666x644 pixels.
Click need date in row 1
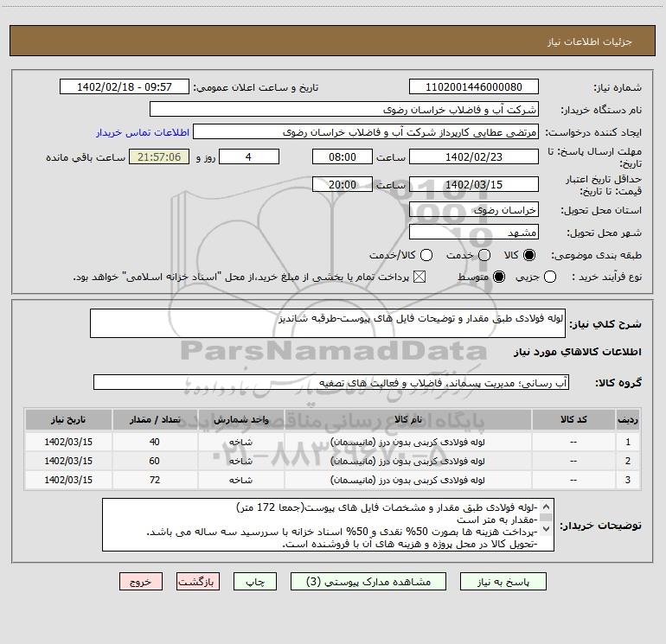point(68,442)
